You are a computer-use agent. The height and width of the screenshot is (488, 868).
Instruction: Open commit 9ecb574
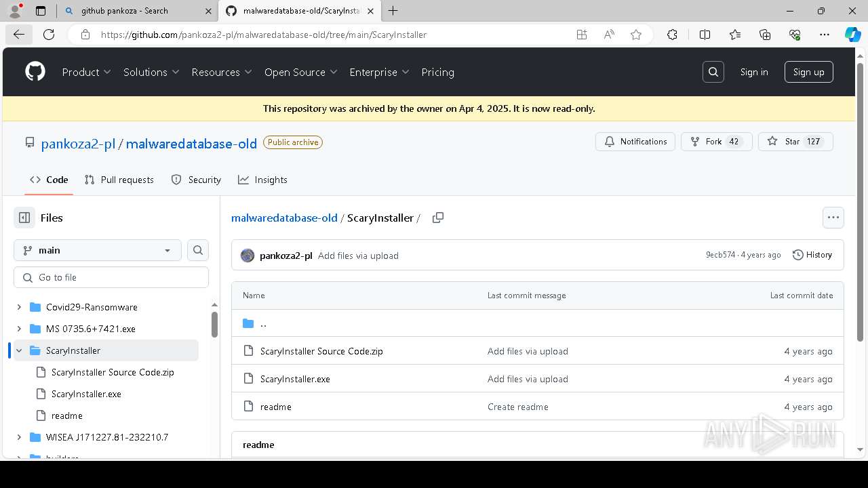pos(720,255)
